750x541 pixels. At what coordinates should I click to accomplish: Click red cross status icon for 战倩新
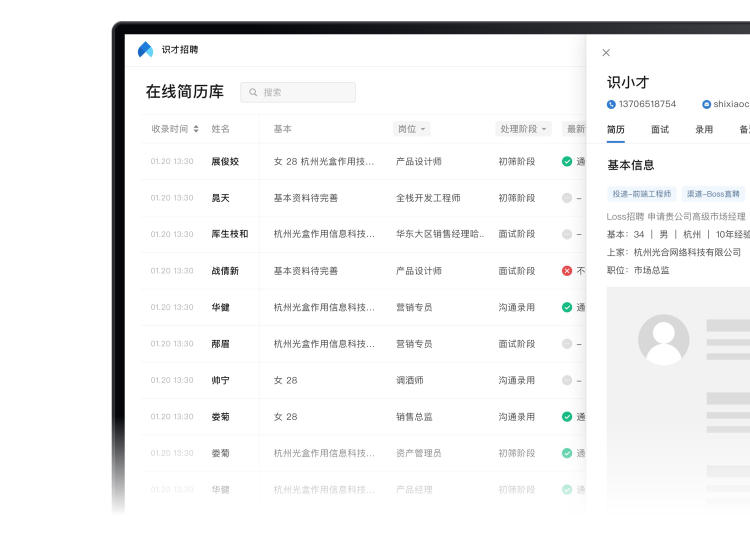click(x=567, y=271)
